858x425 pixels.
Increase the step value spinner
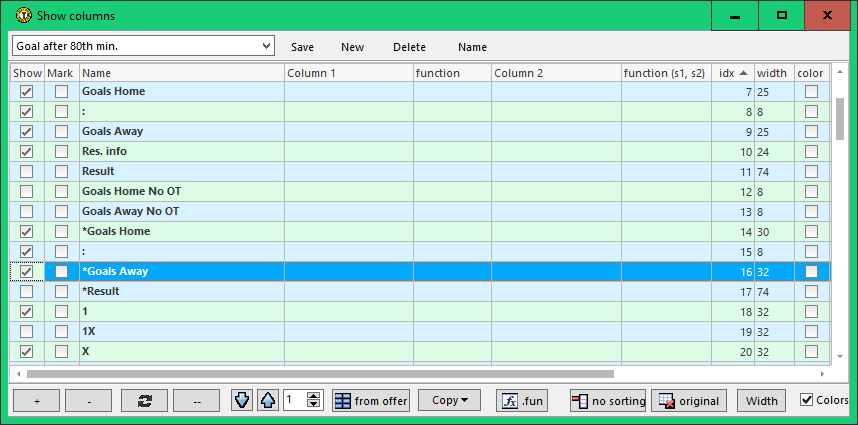coord(314,396)
